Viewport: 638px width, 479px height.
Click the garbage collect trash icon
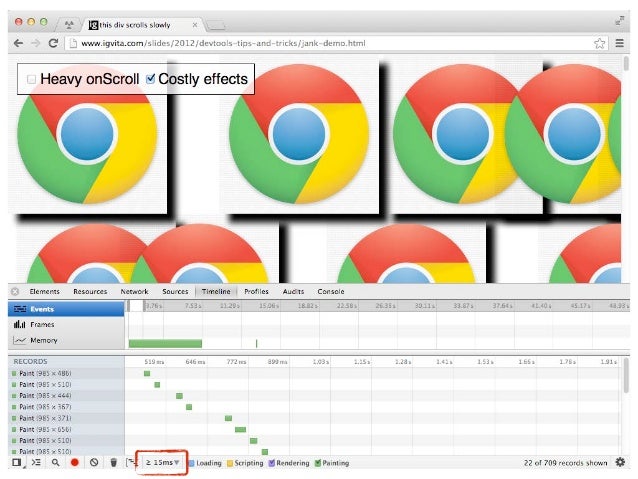pyautogui.click(x=114, y=463)
